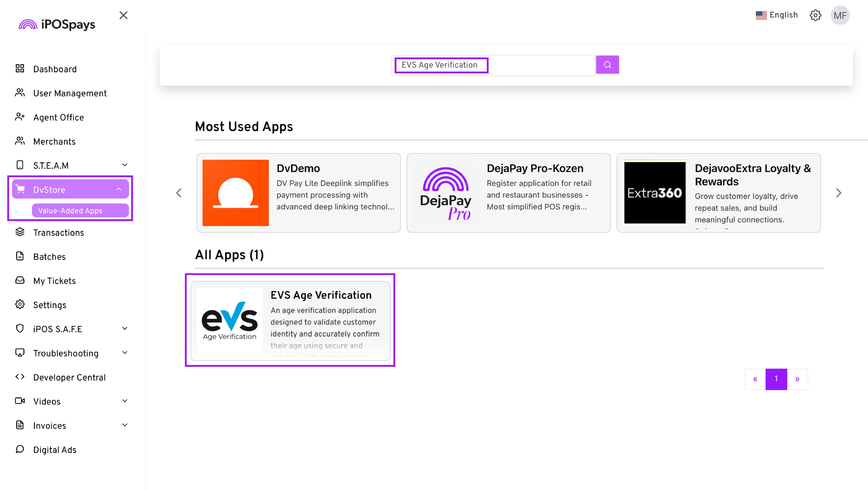This screenshot has width=868, height=490.
Task: Open the English language selector
Action: click(776, 15)
